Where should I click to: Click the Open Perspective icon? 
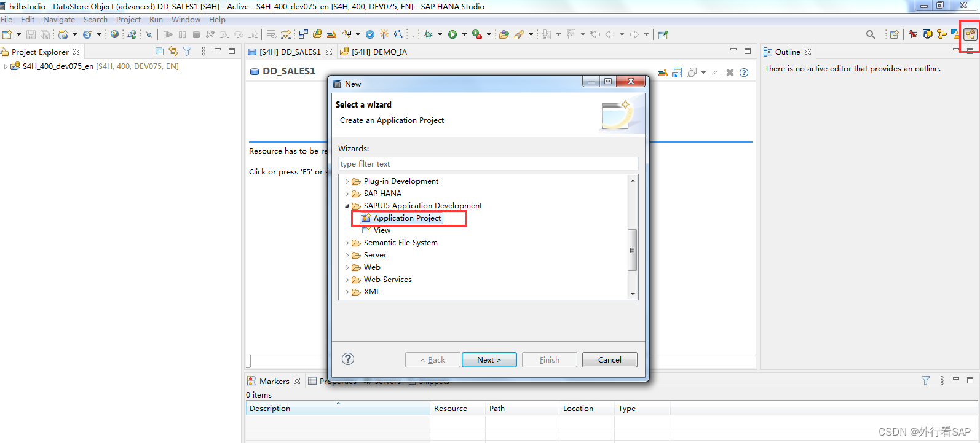coord(895,34)
